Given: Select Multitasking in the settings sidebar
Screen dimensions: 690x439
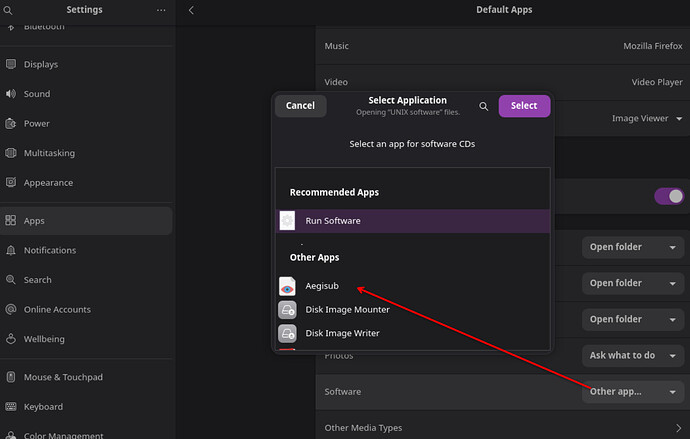Looking at the screenshot, I should pos(49,153).
